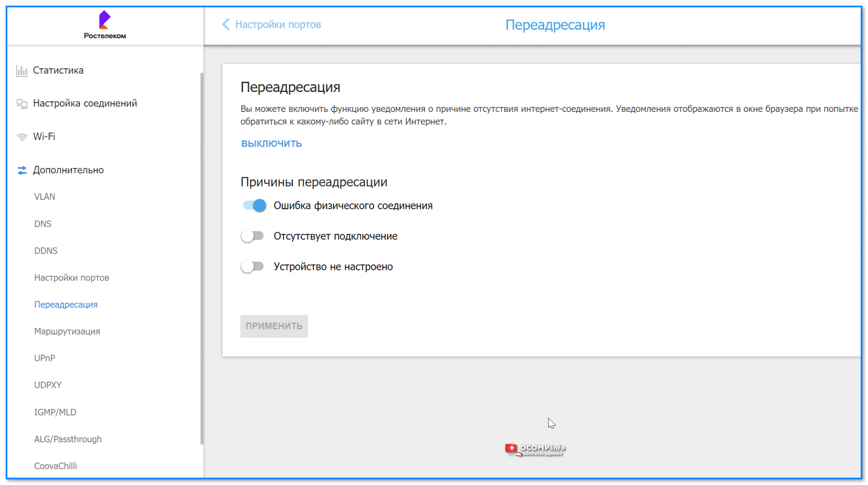Click the Wi-Fi signal icon

(x=22, y=137)
